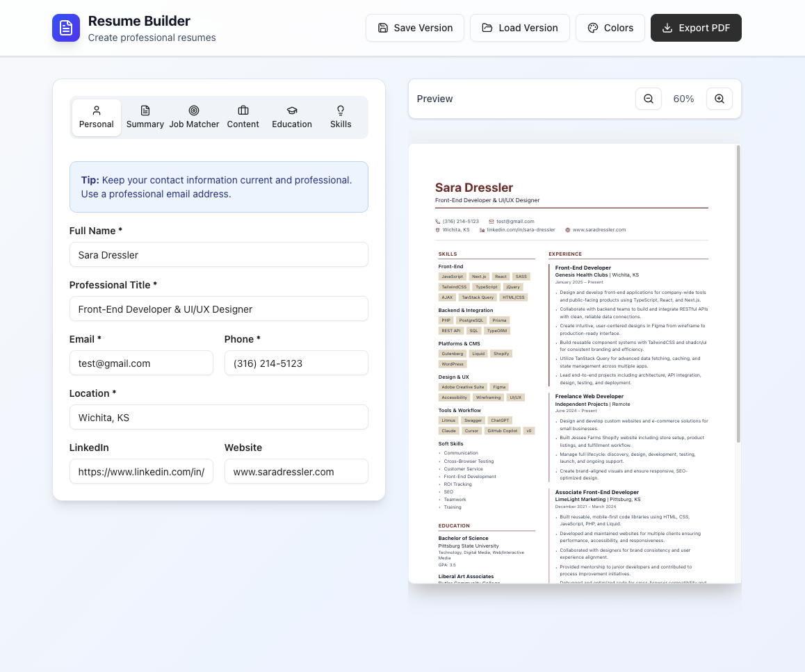Edit the Email field
Screen dimensions: 805x672
(141, 363)
